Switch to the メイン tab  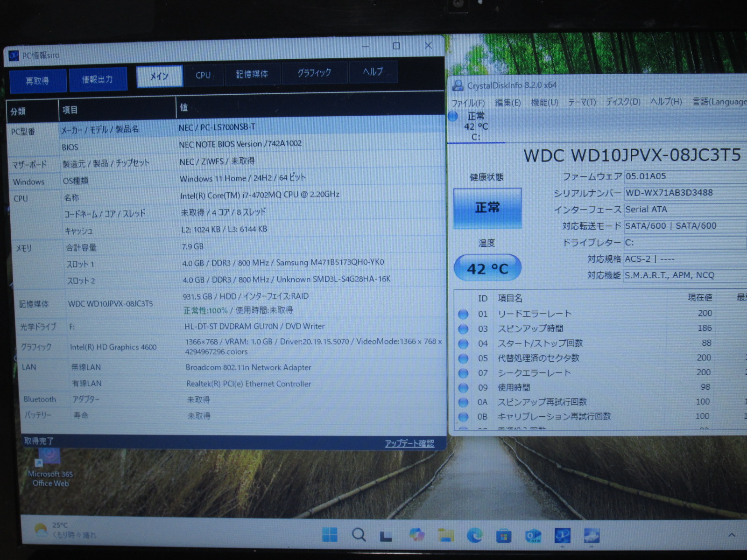click(x=159, y=77)
